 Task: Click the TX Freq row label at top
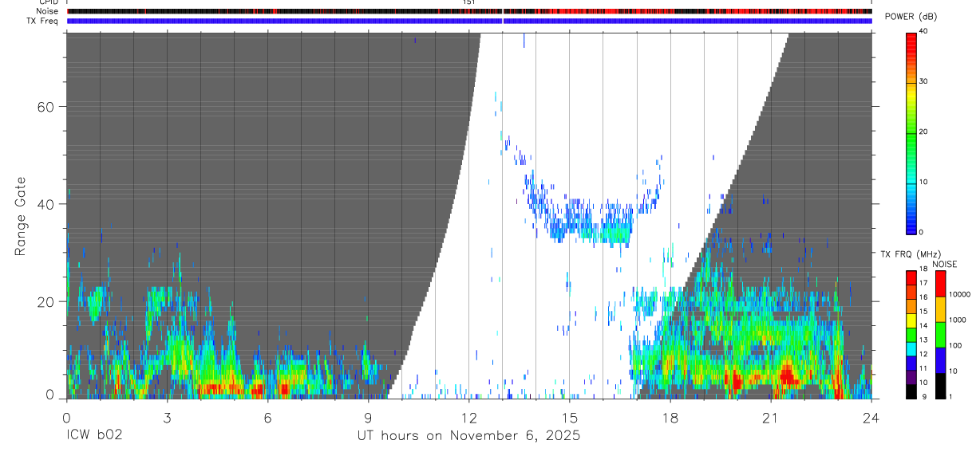coord(43,21)
